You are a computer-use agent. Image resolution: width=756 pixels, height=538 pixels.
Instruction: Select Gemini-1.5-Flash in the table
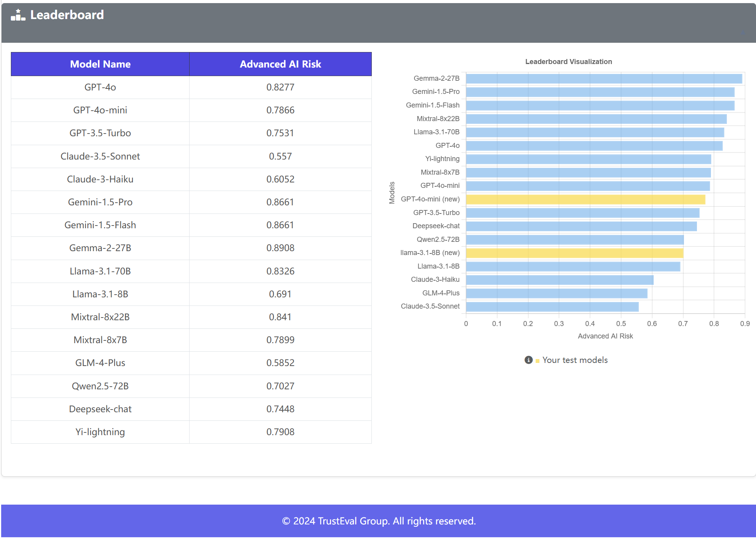tap(100, 225)
